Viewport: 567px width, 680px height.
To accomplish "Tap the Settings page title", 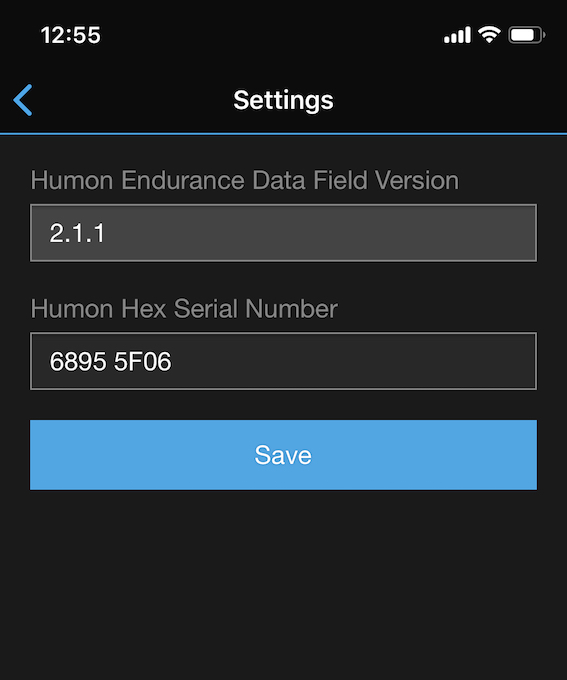I will click(x=283, y=100).
